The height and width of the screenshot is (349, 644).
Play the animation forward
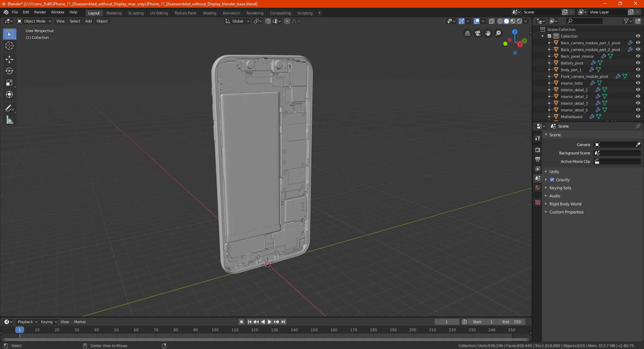(x=270, y=322)
